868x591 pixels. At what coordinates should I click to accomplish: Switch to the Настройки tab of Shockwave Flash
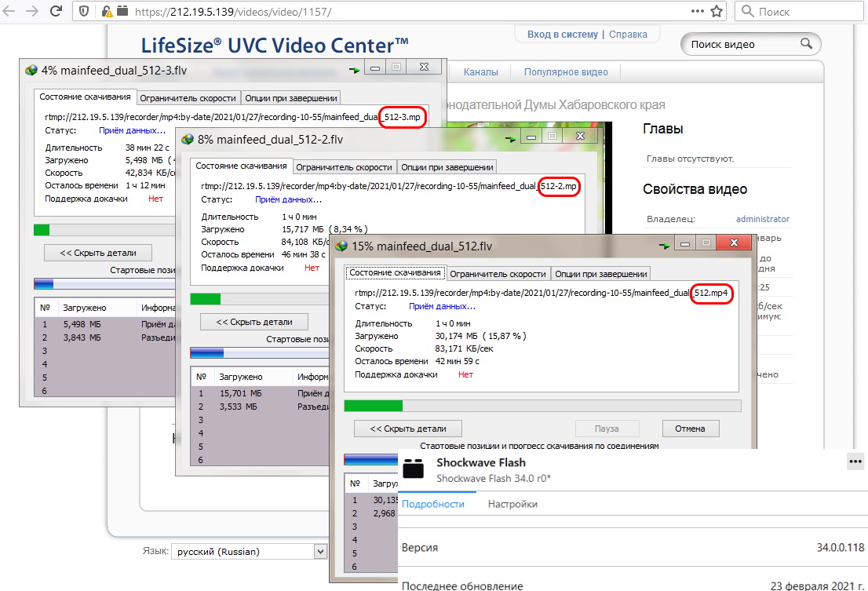(512, 504)
